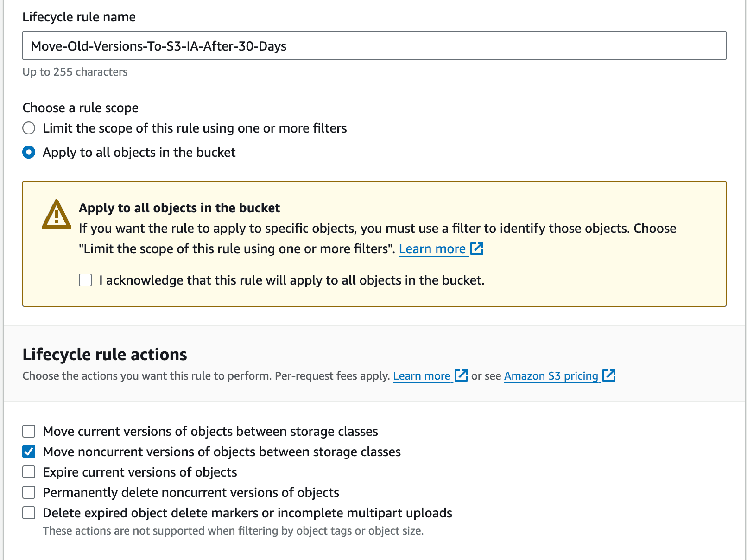This screenshot has height=560, width=747.
Task: Open the "Learn more" link in the warning box
Action: click(x=432, y=248)
